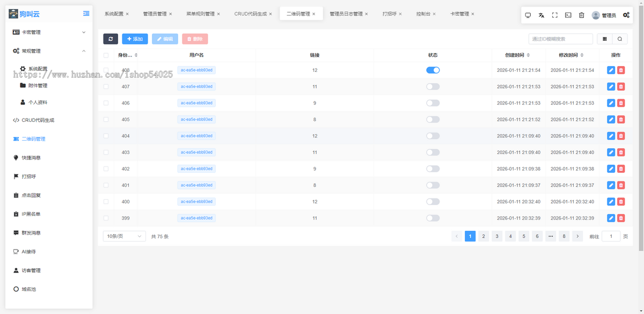
Task: Check the checkbox for row 406
Action: 106,103
